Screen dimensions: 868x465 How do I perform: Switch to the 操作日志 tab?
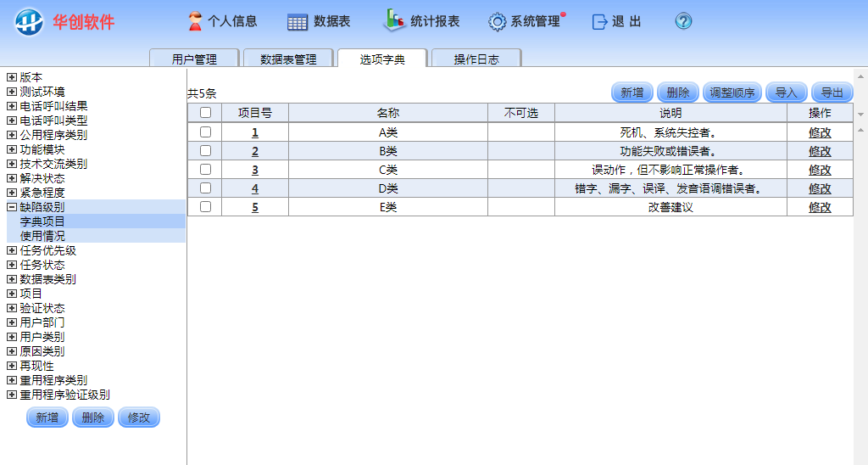(476, 59)
